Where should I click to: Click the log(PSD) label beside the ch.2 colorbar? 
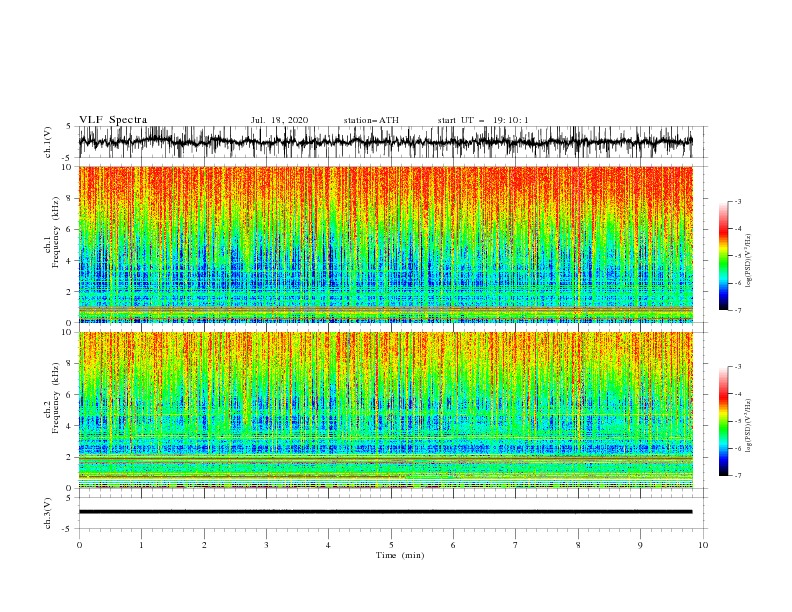point(749,426)
